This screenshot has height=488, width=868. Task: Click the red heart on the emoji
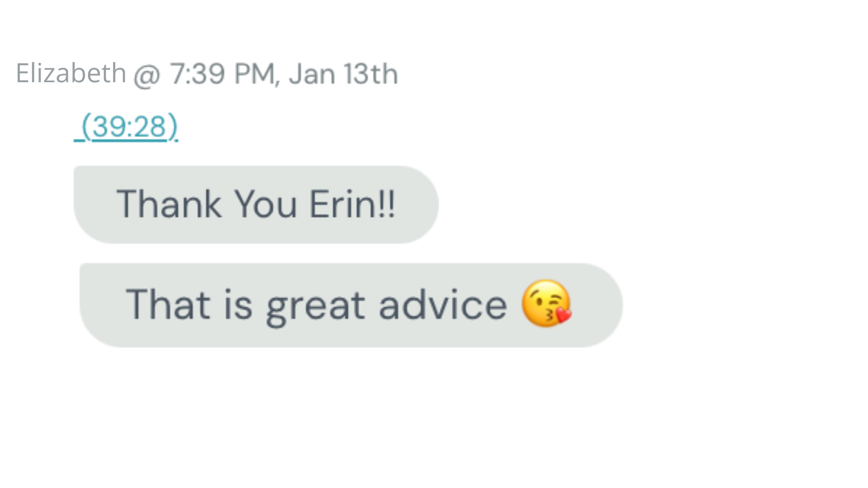563,314
